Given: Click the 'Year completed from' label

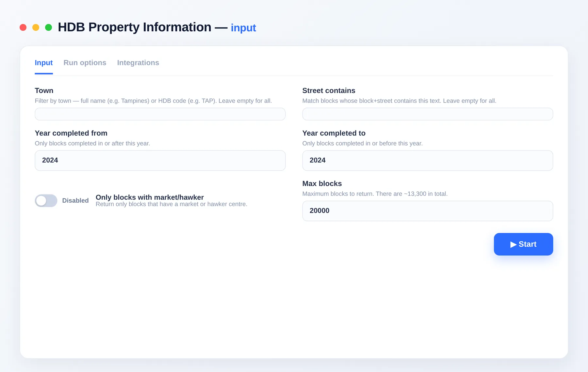Looking at the screenshot, I should [x=71, y=133].
